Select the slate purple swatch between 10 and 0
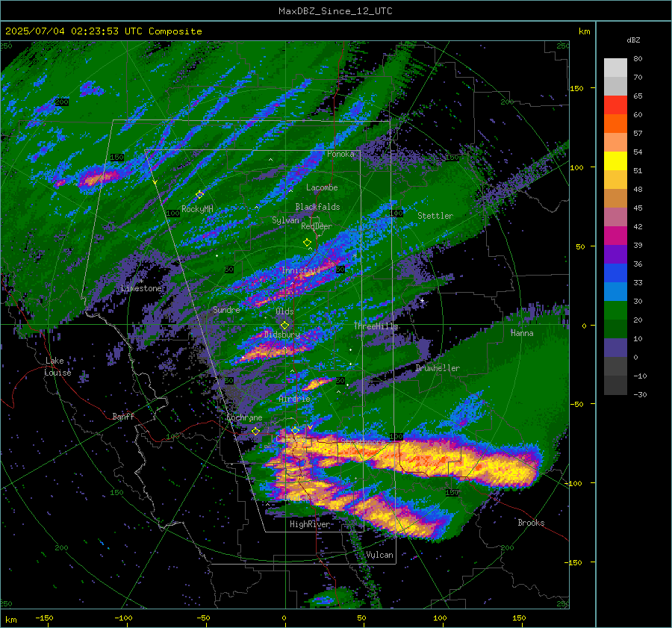Image resolution: width=672 pixels, height=628 pixels. 615,348
